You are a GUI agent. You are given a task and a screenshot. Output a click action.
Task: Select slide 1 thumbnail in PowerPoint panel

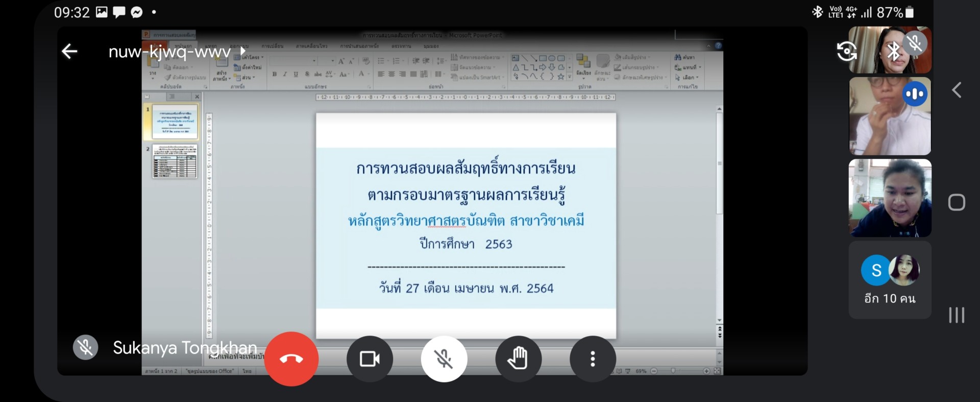tap(175, 122)
